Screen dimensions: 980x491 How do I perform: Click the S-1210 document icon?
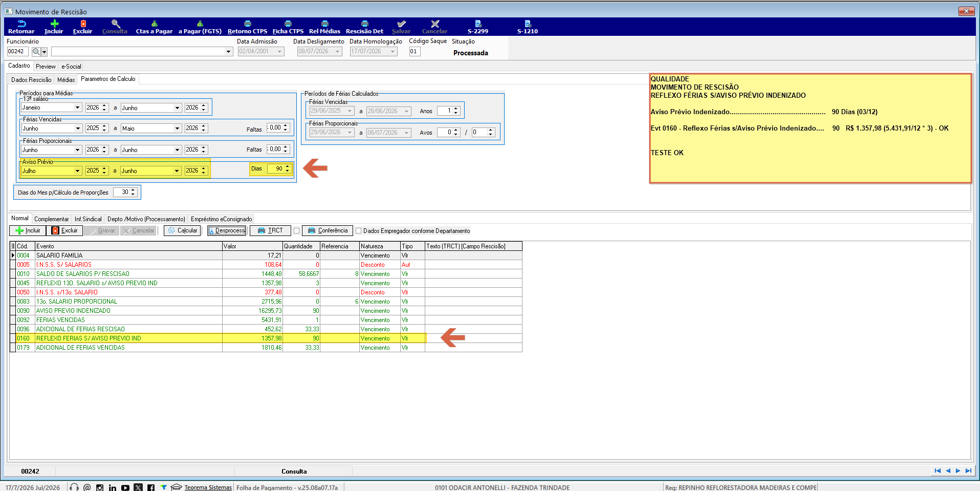pyautogui.click(x=528, y=24)
